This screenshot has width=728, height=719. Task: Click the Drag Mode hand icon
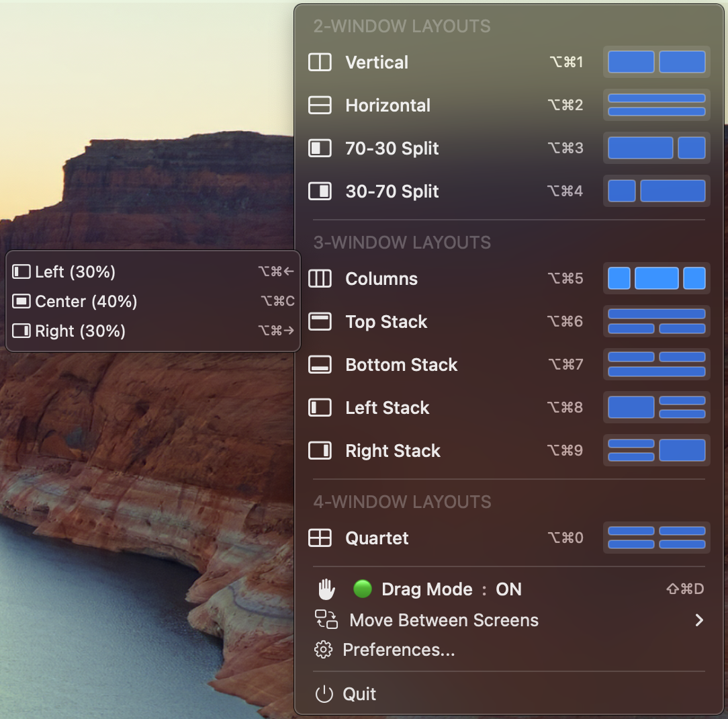pos(326,589)
